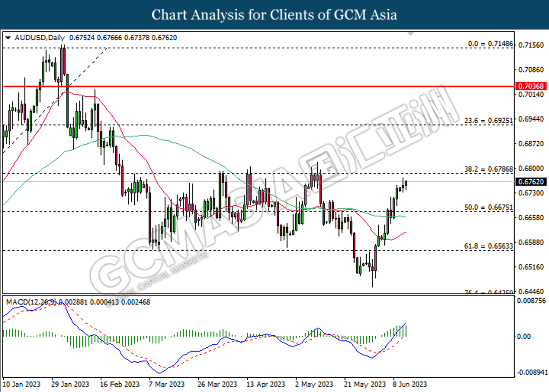Select the date label 16 Feb 2023
Screen dimensions: 549x392
[120, 384]
